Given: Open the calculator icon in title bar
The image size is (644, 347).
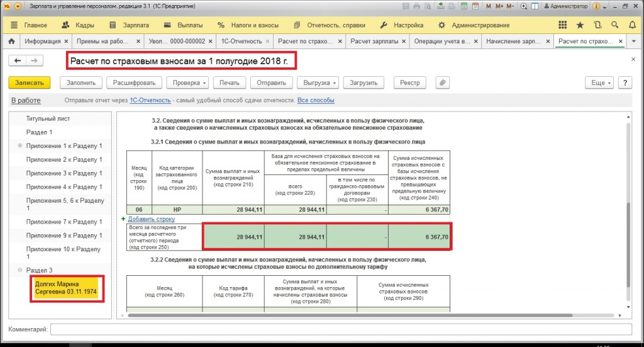Looking at the screenshot, I should (464, 6).
